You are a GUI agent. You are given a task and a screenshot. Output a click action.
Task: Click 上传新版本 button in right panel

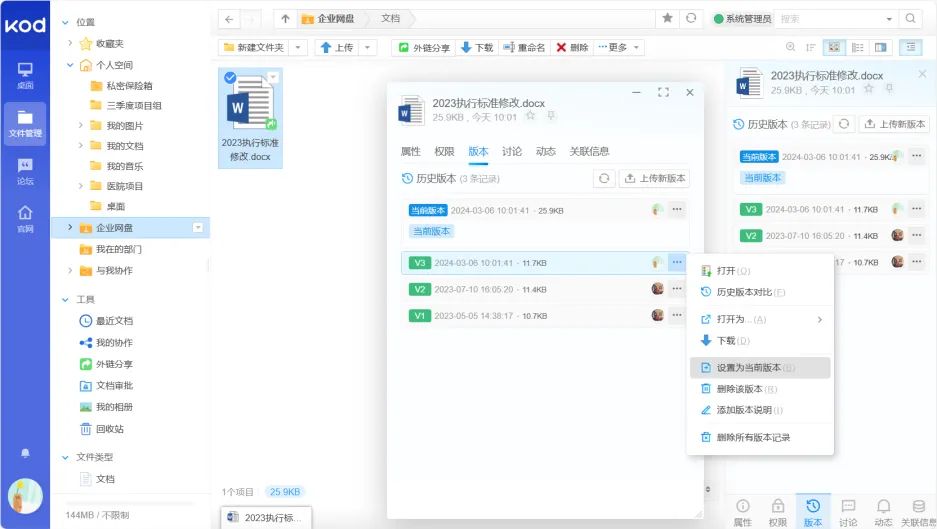[x=894, y=124]
